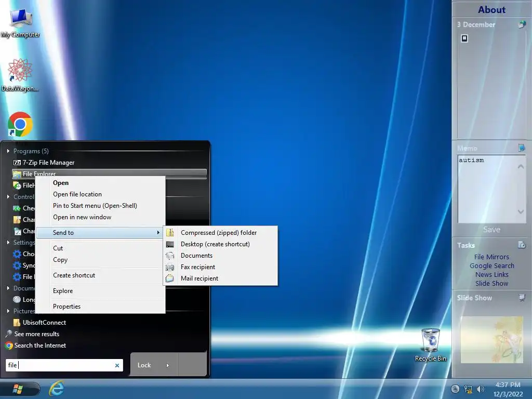
Task: Select Pin to Start menu (Open-Shell)
Action: coord(95,206)
